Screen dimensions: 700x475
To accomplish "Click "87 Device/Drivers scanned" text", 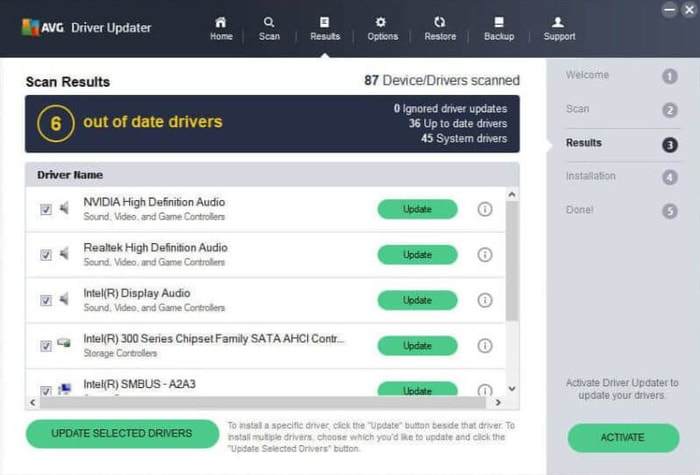I will point(442,80).
